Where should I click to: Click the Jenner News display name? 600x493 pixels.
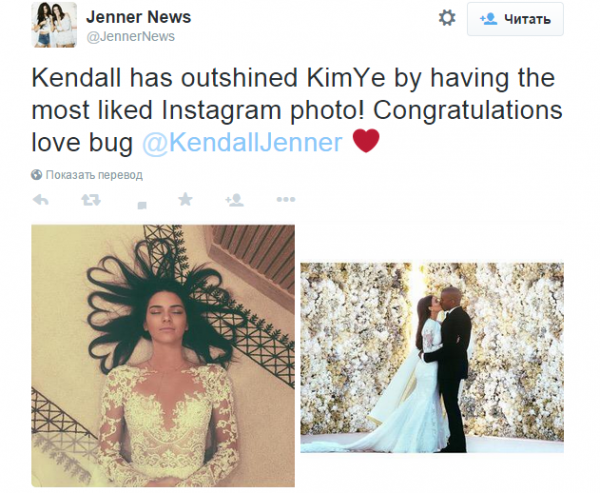[139, 18]
